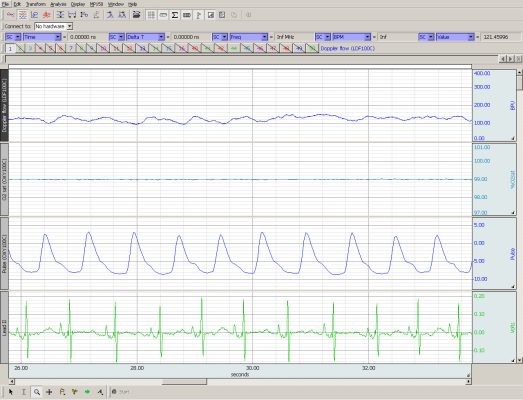Viewport: 523px width, 400px height.
Task: Select the crosshair tool at bottom
Action: click(x=49, y=392)
